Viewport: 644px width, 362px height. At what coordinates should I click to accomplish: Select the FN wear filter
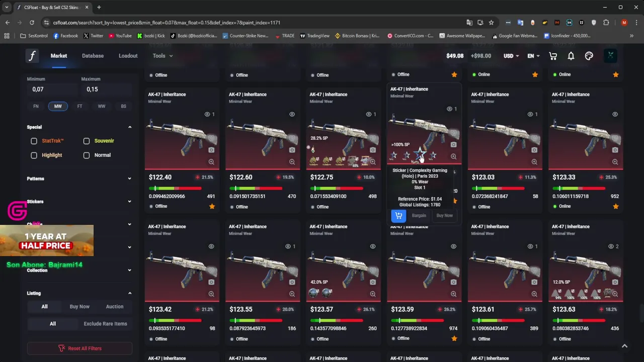click(36, 106)
